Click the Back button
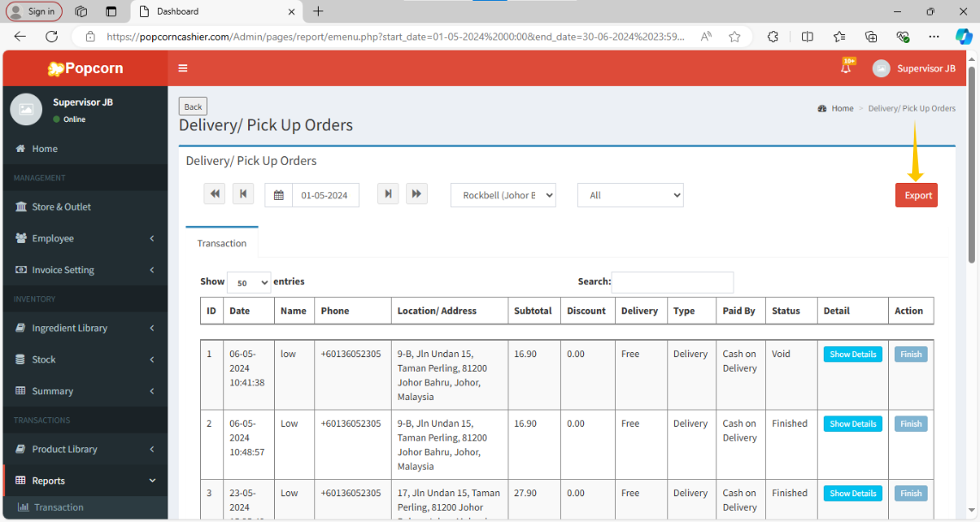Image resolution: width=980 pixels, height=522 pixels. point(193,106)
